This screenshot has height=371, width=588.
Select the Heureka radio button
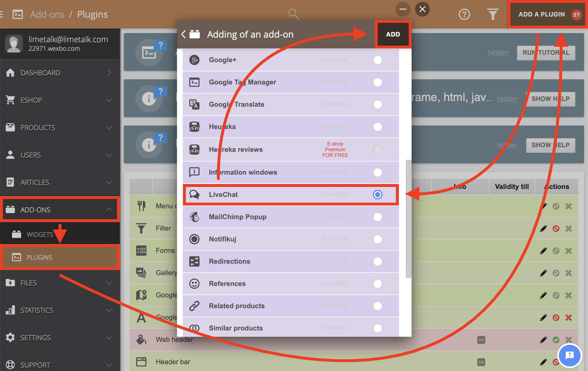click(378, 127)
